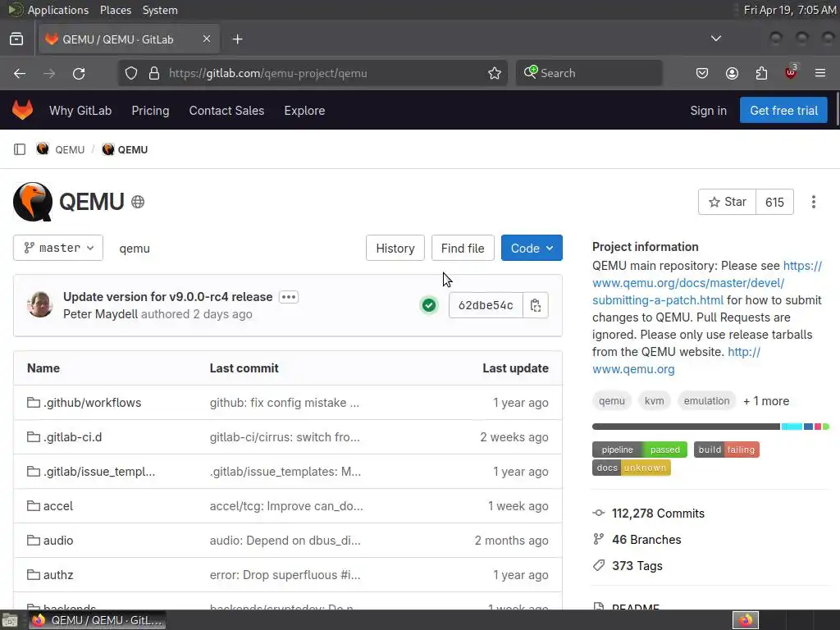
Task: Open a new tab with plus icon
Action: pyautogui.click(x=237, y=39)
